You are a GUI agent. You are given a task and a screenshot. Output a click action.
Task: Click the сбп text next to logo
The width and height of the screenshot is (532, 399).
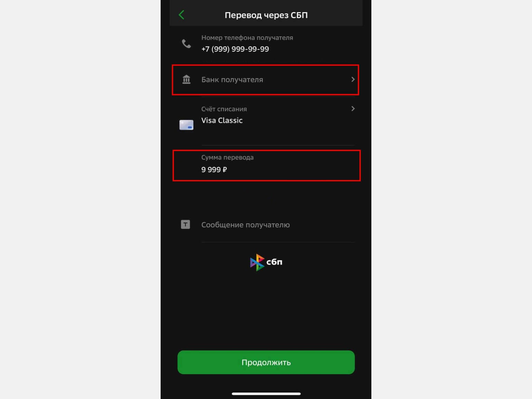pyautogui.click(x=274, y=262)
